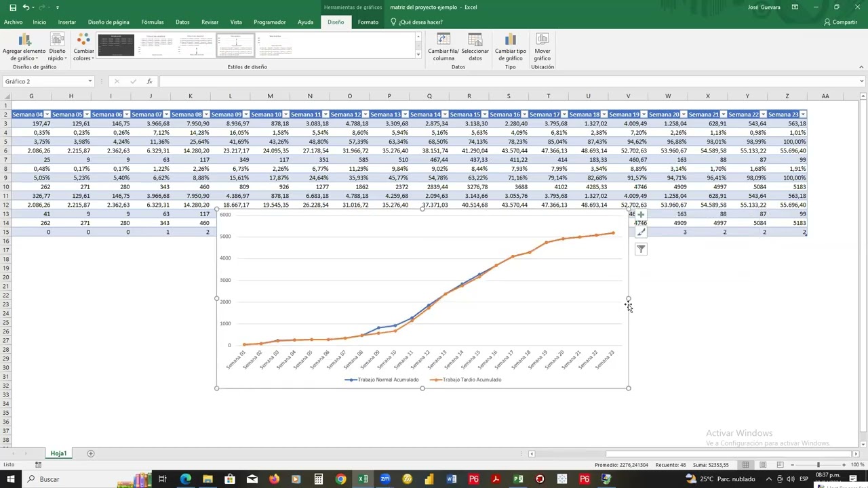The width and height of the screenshot is (868, 488).
Task: Click zoom in plus button
Action: (844, 465)
